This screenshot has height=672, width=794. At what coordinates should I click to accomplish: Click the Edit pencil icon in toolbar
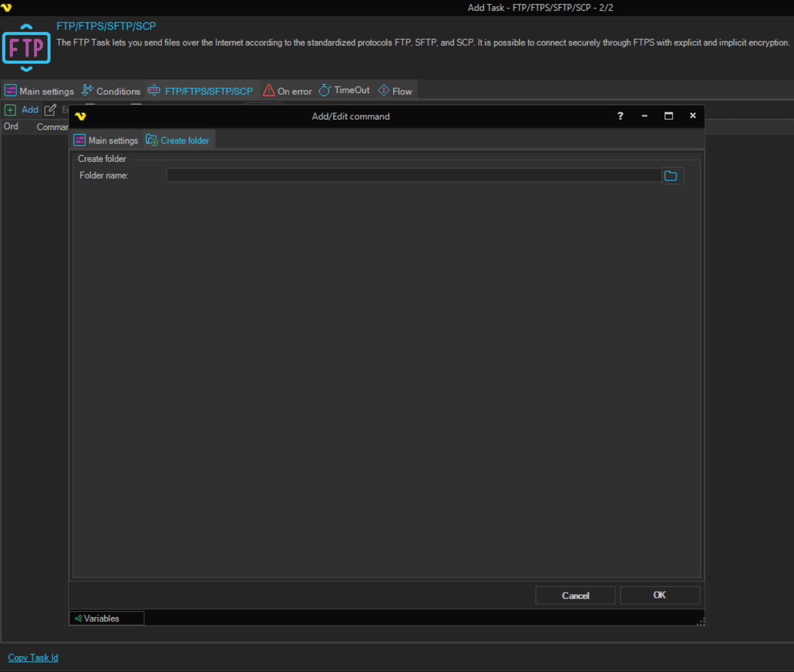click(50, 110)
